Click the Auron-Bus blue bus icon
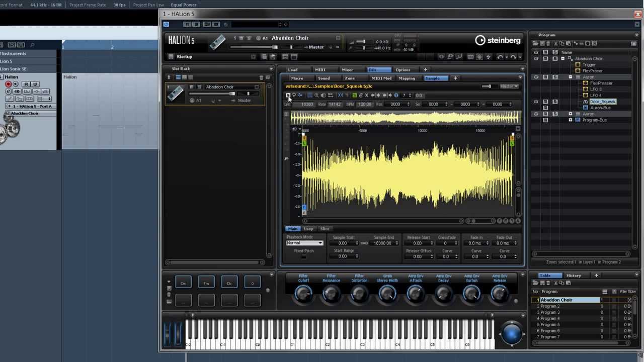644x362 pixels. pyautogui.click(x=586, y=108)
